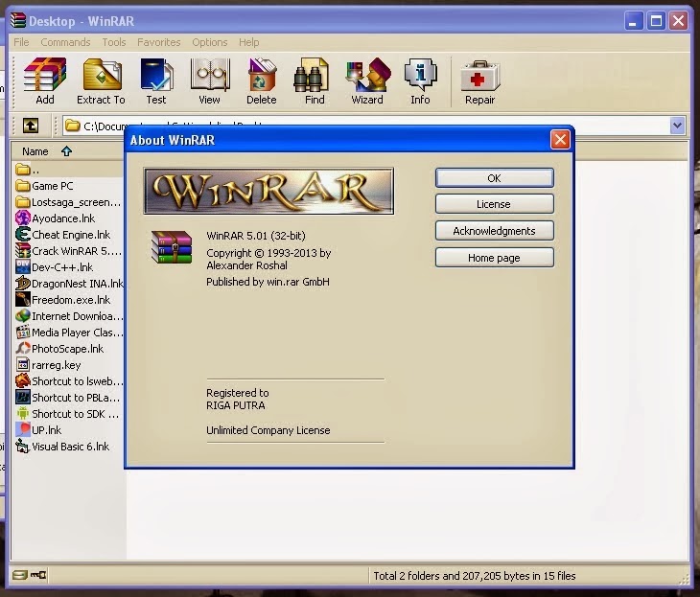Select the Shortcut to lsweb entry
700x597 pixels.
tap(69, 381)
